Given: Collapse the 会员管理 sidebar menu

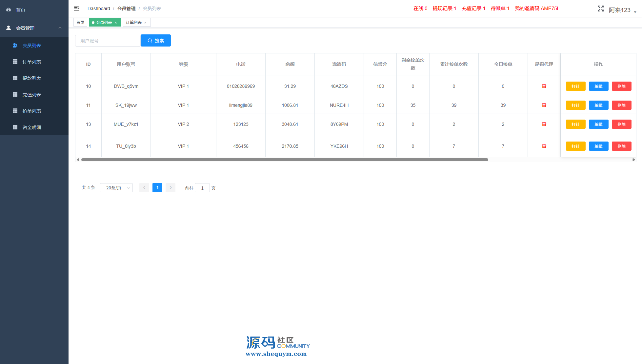Looking at the screenshot, I should pyautogui.click(x=60, y=28).
